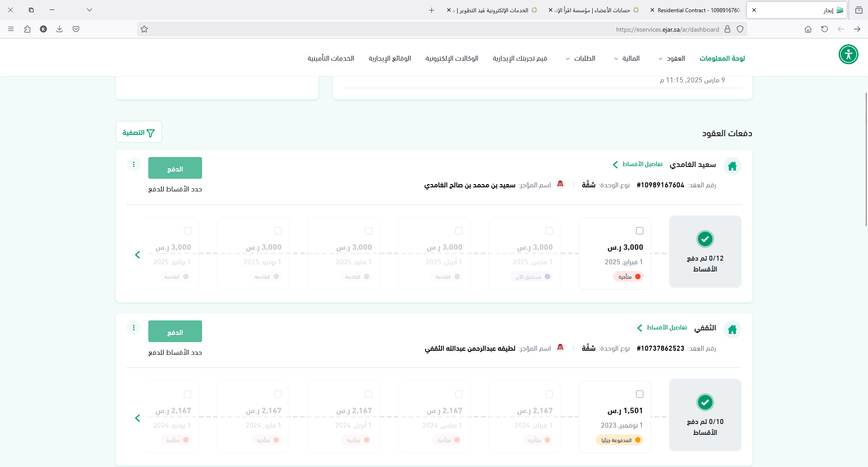Tick the 1 مارس 2025 installment checkbox

549,231
